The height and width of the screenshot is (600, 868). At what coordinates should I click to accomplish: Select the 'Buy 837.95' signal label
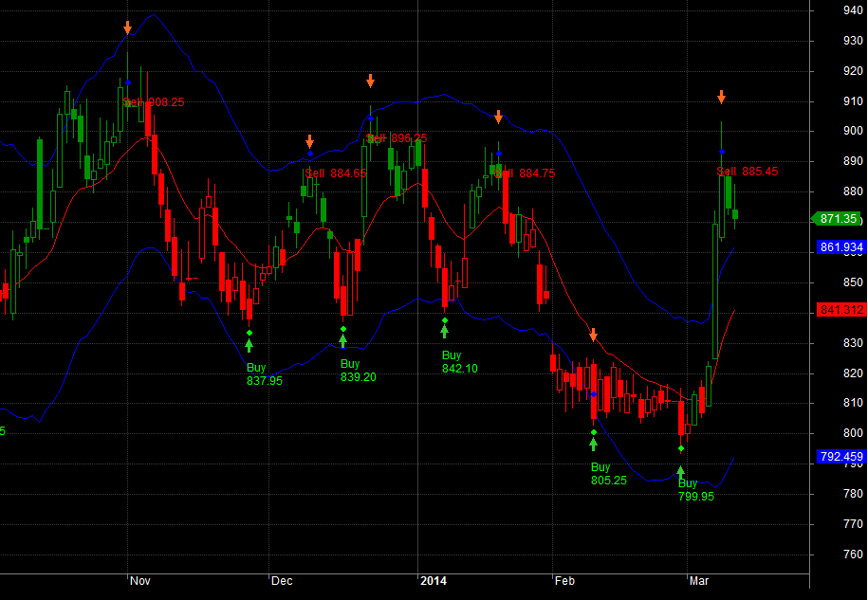[x=265, y=374]
